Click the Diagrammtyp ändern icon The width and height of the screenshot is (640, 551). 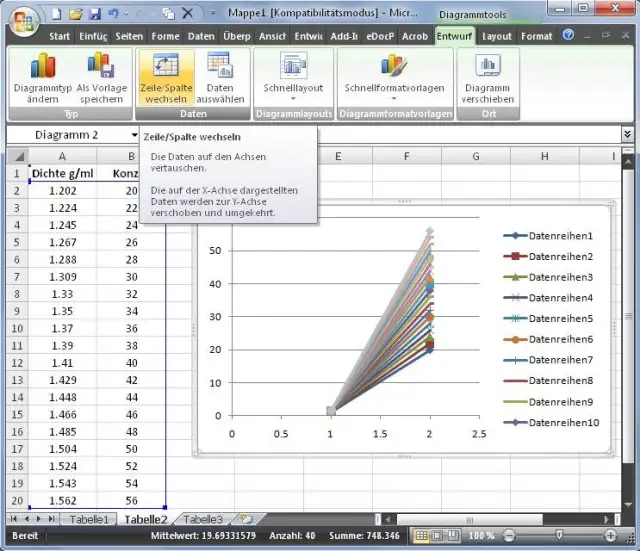(43, 67)
